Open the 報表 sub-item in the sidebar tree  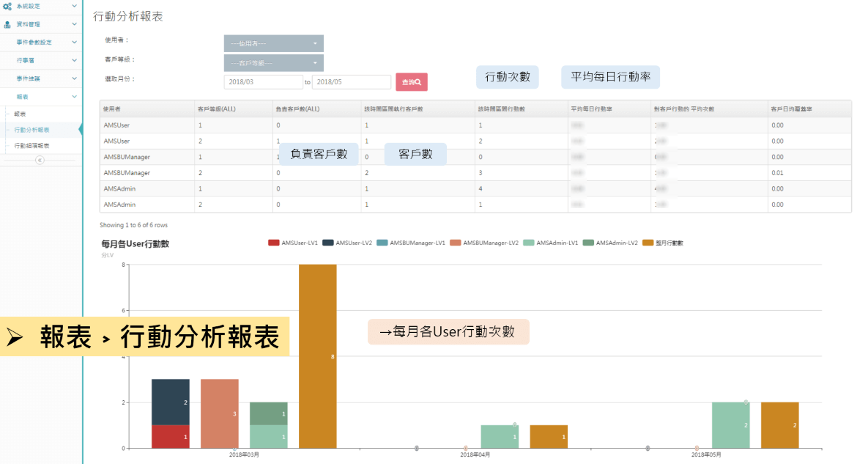(20, 114)
